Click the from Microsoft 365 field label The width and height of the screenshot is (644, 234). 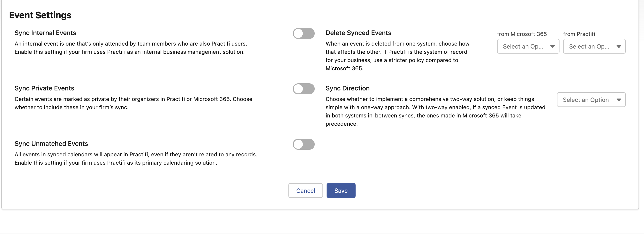click(522, 34)
